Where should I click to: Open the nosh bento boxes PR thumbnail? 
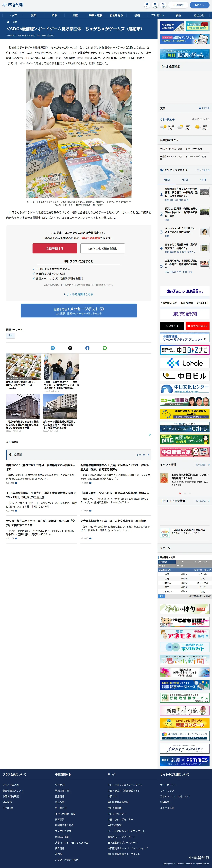(x=24, y=367)
